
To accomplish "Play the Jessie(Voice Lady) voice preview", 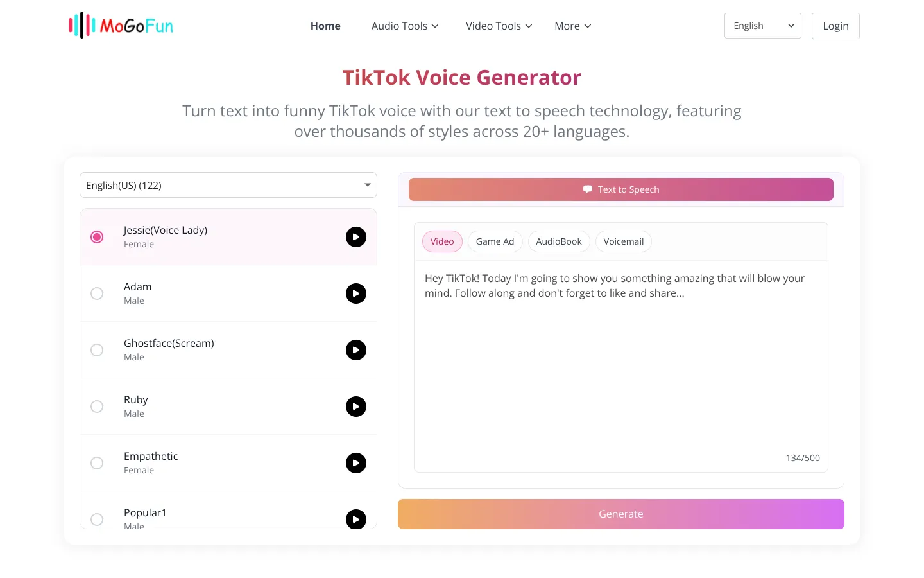I will tap(356, 237).
